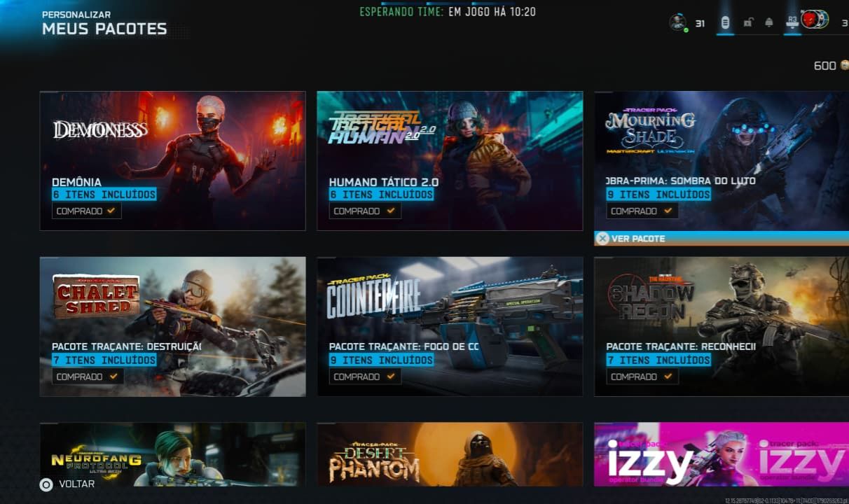This screenshot has height=504, width=849.
Task: Click the 'Esperando Time' status text
Action: point(401,12)
